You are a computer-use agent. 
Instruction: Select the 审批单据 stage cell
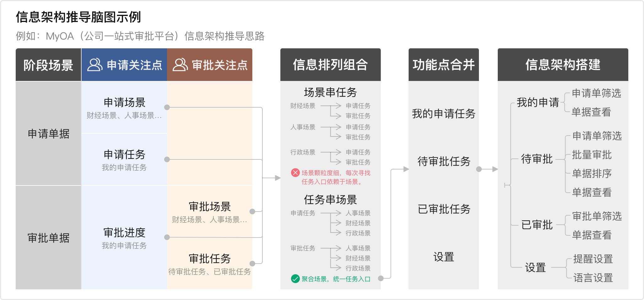coord(48,238)
